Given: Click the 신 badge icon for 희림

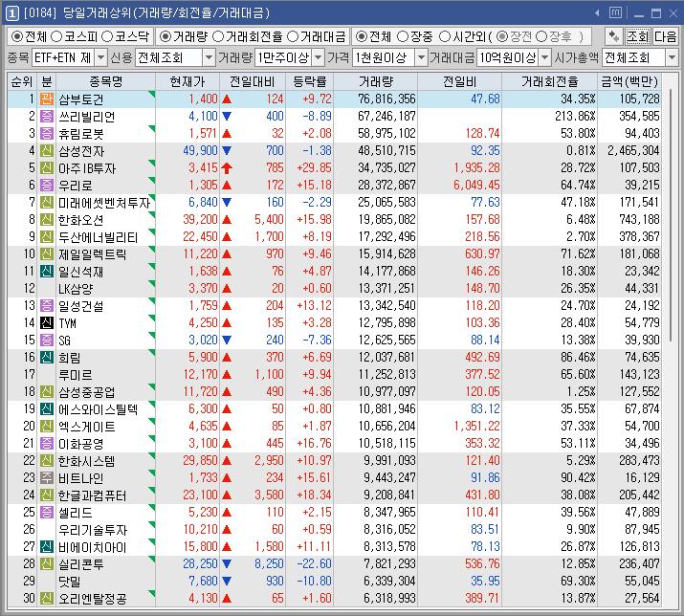Looking at the screenshot, I should [47, 358].
